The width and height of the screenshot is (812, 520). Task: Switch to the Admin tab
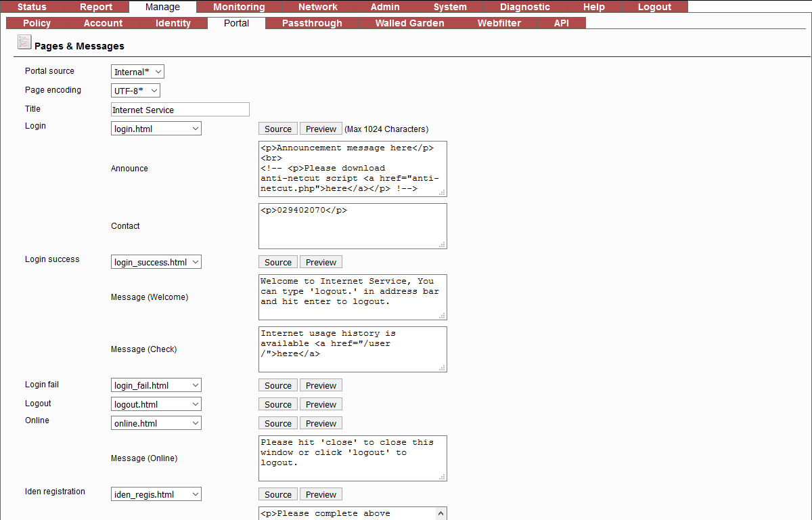click(385, 7)
